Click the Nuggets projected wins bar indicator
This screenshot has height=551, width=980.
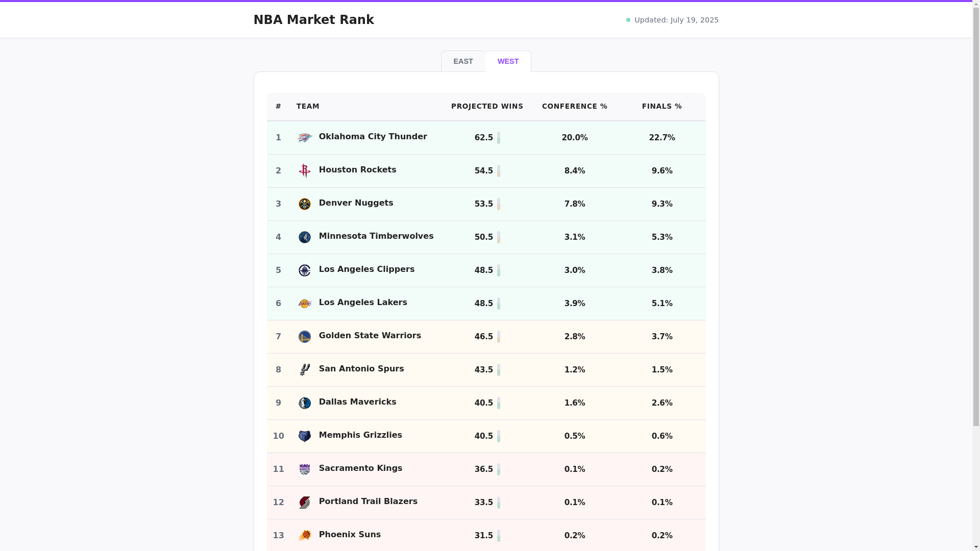coord(499,204)
